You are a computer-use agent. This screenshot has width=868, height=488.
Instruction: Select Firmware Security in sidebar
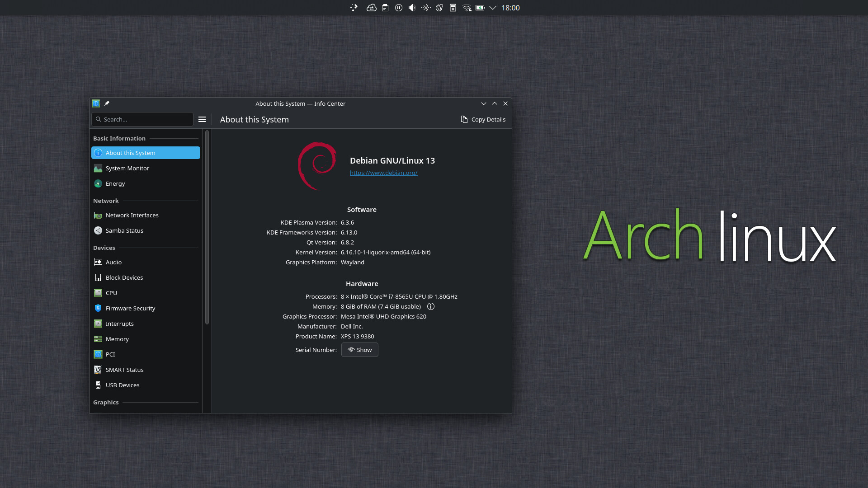tap(130, 308)
